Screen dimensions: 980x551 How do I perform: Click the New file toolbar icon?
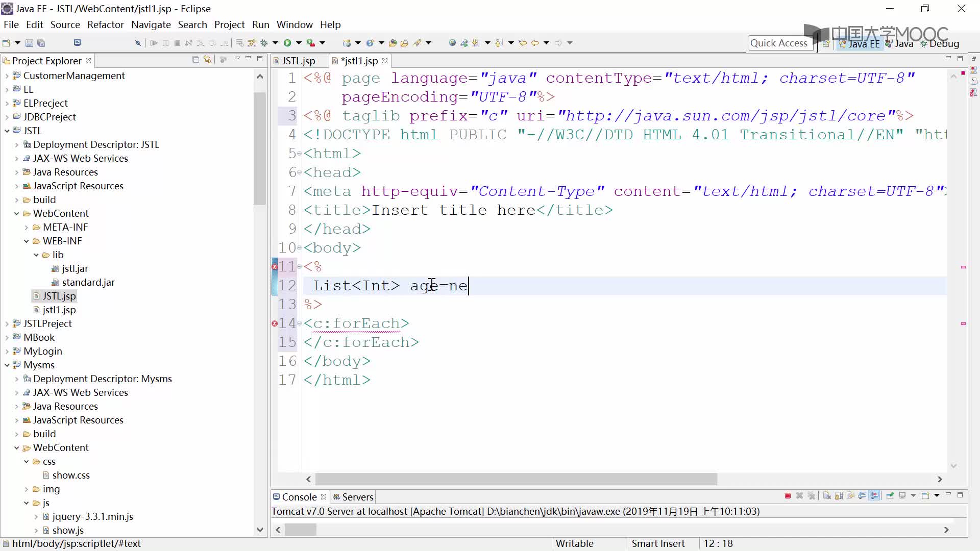(x=6, y=43)
